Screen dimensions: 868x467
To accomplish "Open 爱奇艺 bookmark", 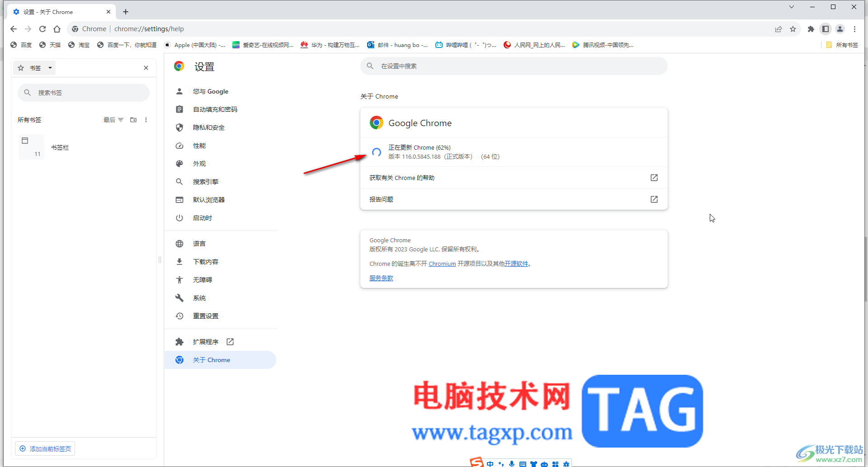I will click(x=263, y=45).
